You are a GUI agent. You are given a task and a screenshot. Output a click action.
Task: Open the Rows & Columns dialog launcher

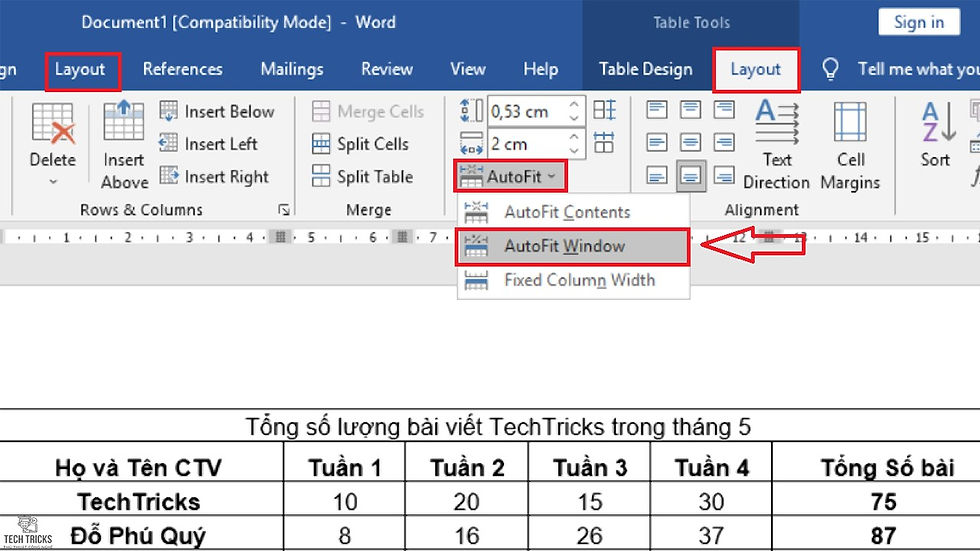[x=284, y=210]
